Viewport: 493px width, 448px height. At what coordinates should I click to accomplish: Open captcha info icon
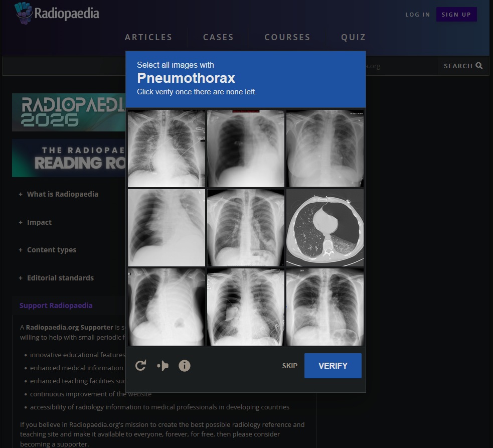(185, 366)
